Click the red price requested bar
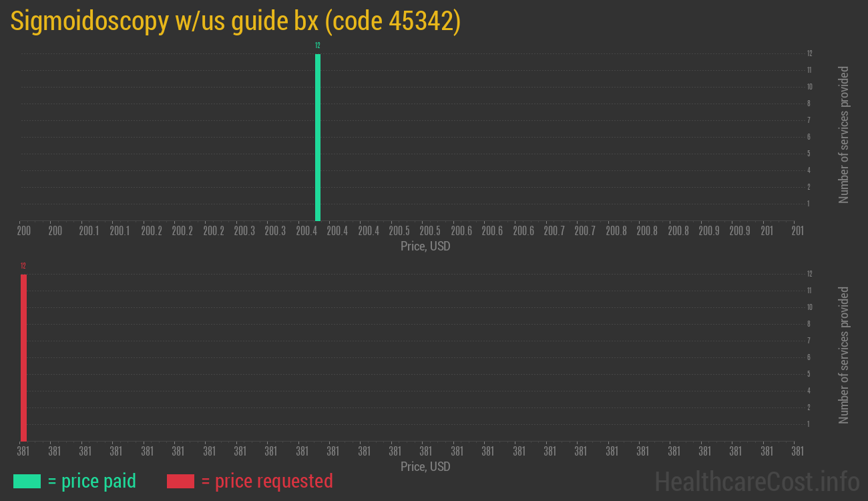This screenshot has height=501, width=868. click(x=23, y=357)
